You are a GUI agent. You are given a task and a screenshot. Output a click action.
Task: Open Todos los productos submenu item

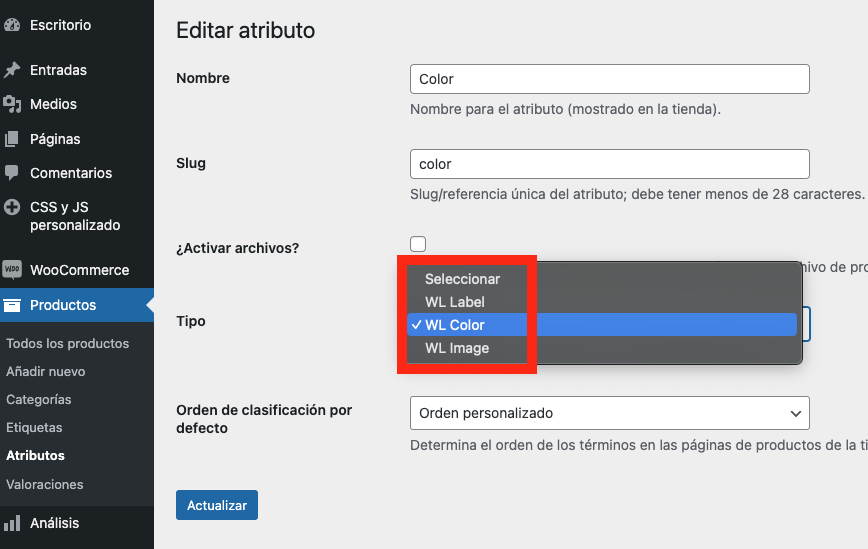click(x=67, y=343)
